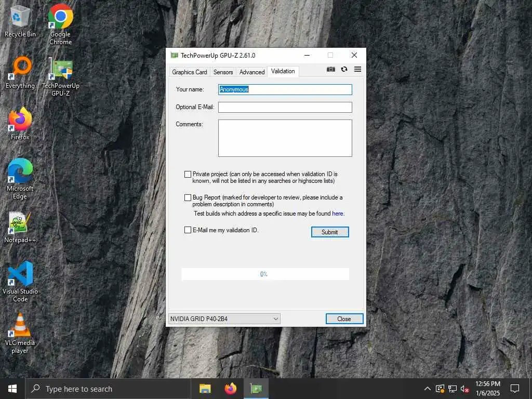The width and height of the screenshot is (532, 399).
Task: Close the GPU-Z window with X
Action: click(354, 55)
